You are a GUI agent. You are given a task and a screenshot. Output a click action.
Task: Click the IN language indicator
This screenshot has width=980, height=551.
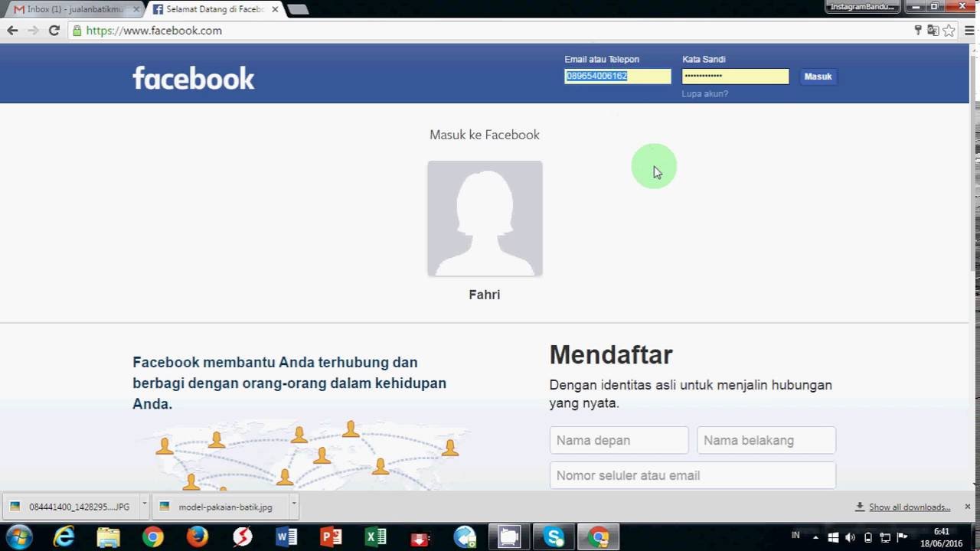pos(795,535)
